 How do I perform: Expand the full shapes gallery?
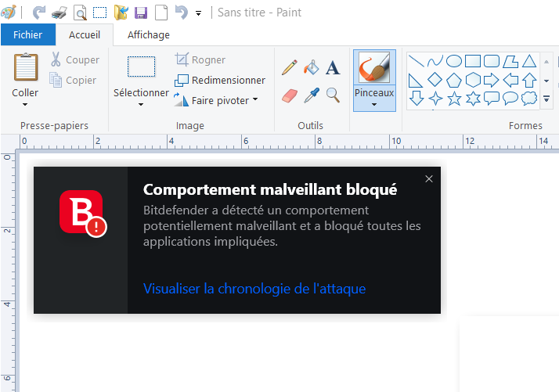[x=546, y=99]
